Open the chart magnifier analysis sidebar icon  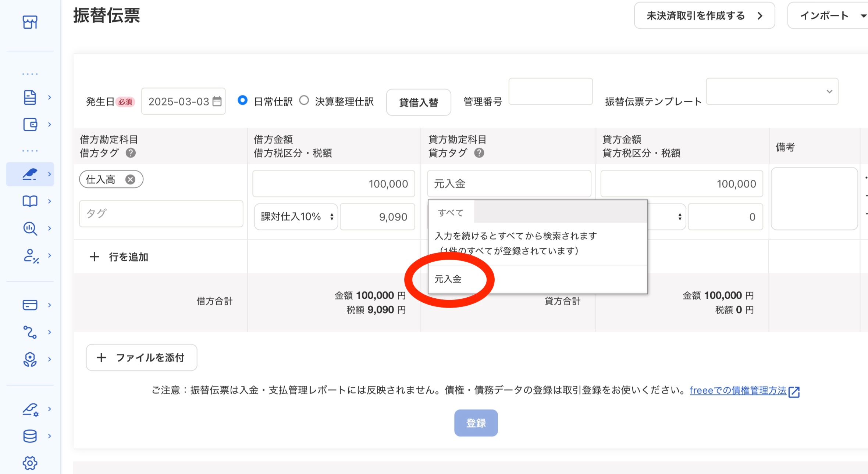[x=30, y=228]
